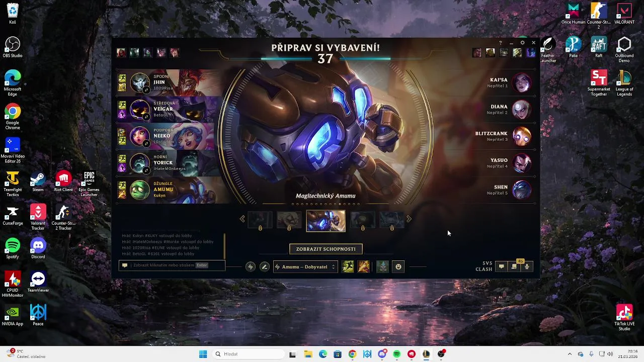Toggle the voice microphone button
The height and width of the screenshot is (362, 644).
pos(527,266)
